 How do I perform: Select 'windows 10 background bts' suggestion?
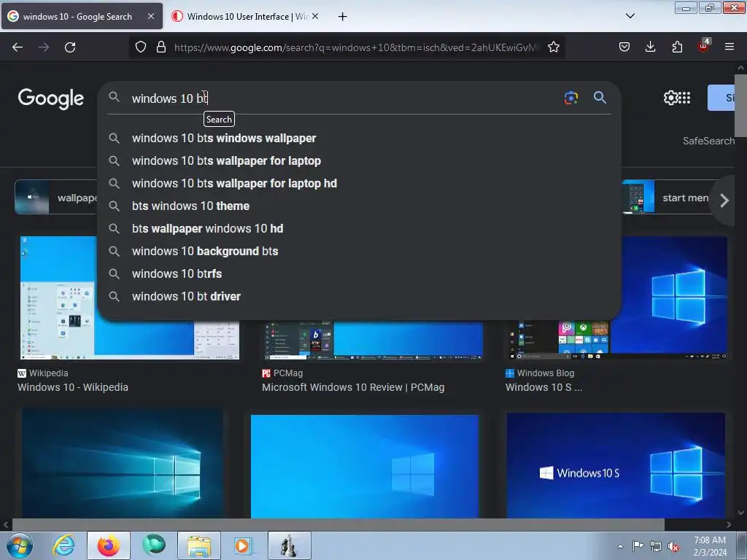(359, 251)
